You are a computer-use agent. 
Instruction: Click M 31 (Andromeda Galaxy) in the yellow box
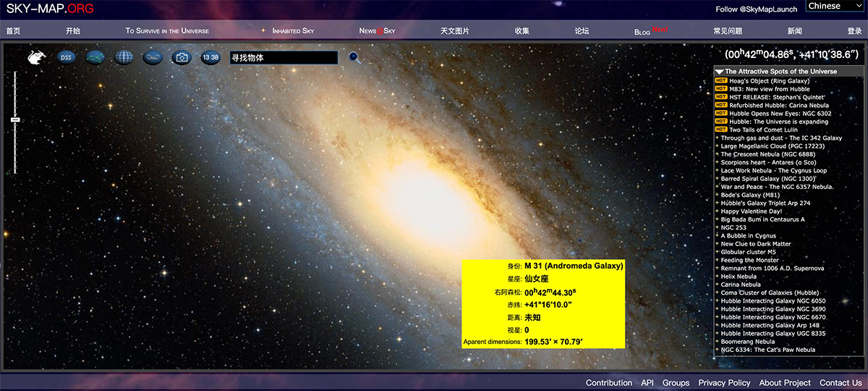(574, 266)
